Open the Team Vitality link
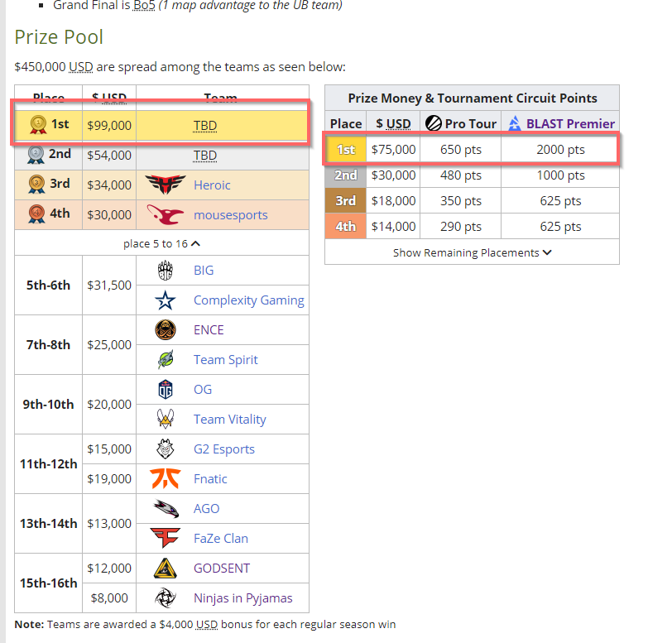Image resolution: width=672 pixels, height=643 pixels. coord(229,419)
